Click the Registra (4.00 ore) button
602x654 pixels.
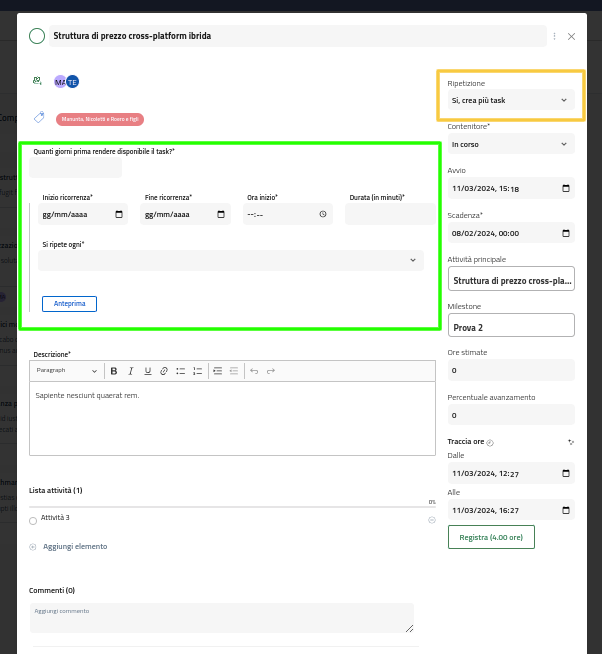click(491, 537)
